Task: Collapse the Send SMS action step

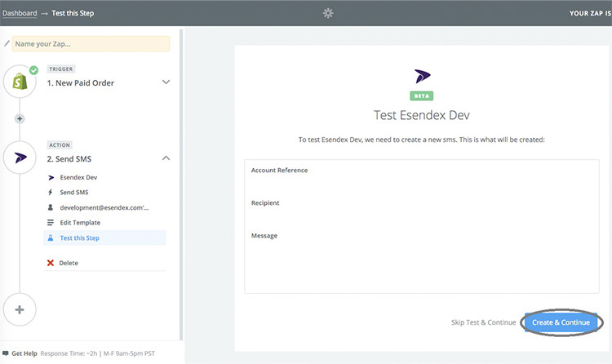Action: [166, 158]
